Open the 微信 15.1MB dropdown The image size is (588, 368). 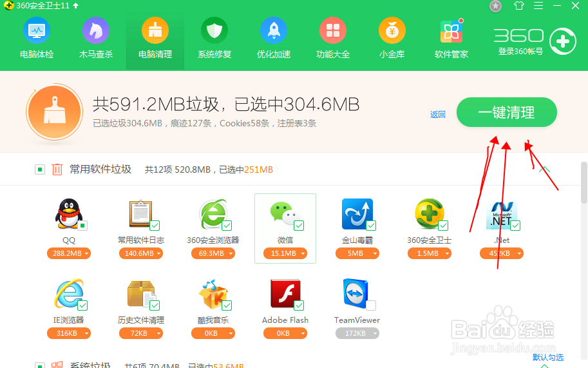click(285, 253)
